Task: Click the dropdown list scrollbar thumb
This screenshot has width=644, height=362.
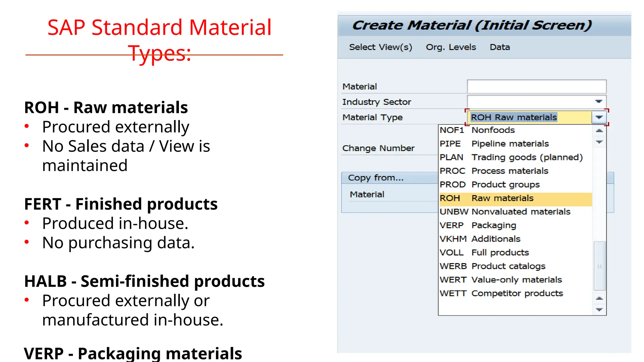Action: (599, 266)
